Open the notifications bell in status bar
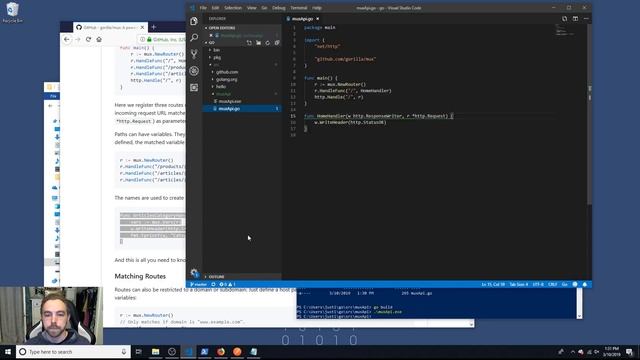 click(585, 284)
